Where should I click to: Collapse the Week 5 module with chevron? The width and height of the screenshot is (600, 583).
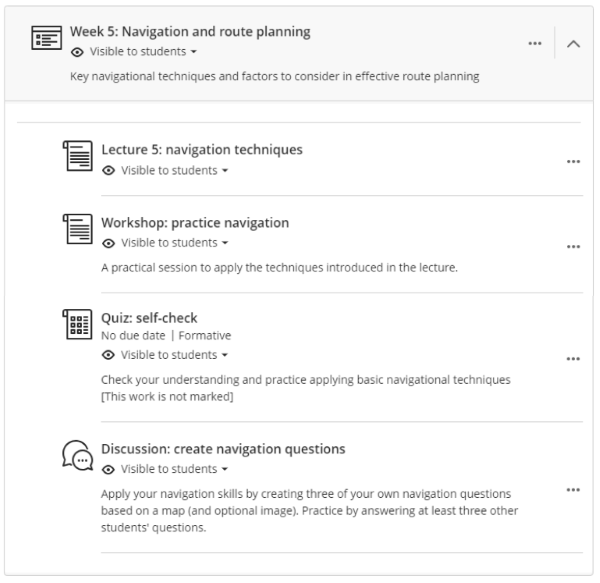573,44
